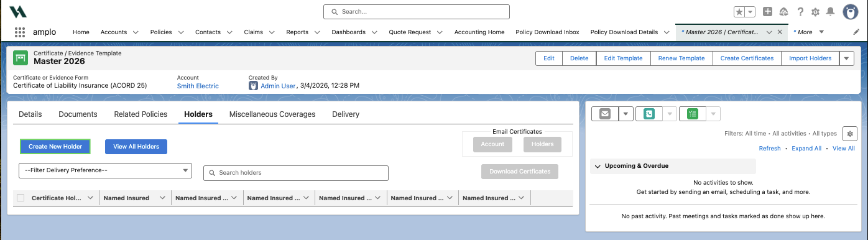Open more record actions dropdown arrow
This screenshot has width=868, height=240.
847,58
